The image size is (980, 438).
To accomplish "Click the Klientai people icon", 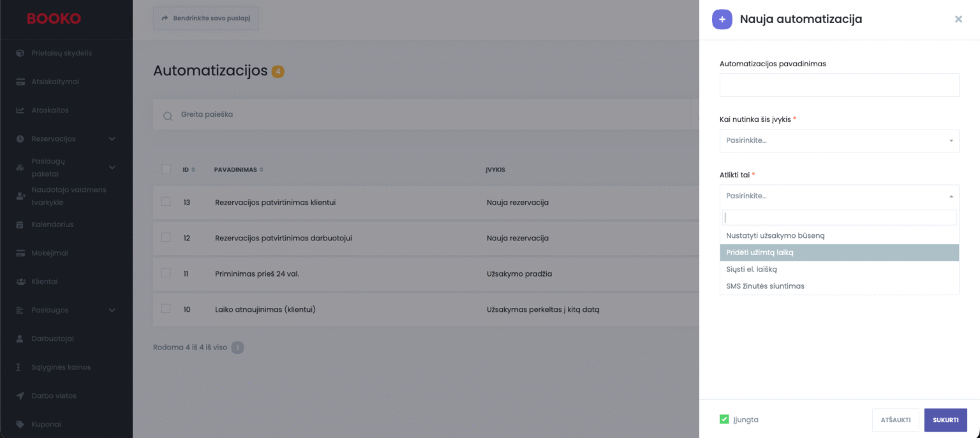I will point(20,281).
